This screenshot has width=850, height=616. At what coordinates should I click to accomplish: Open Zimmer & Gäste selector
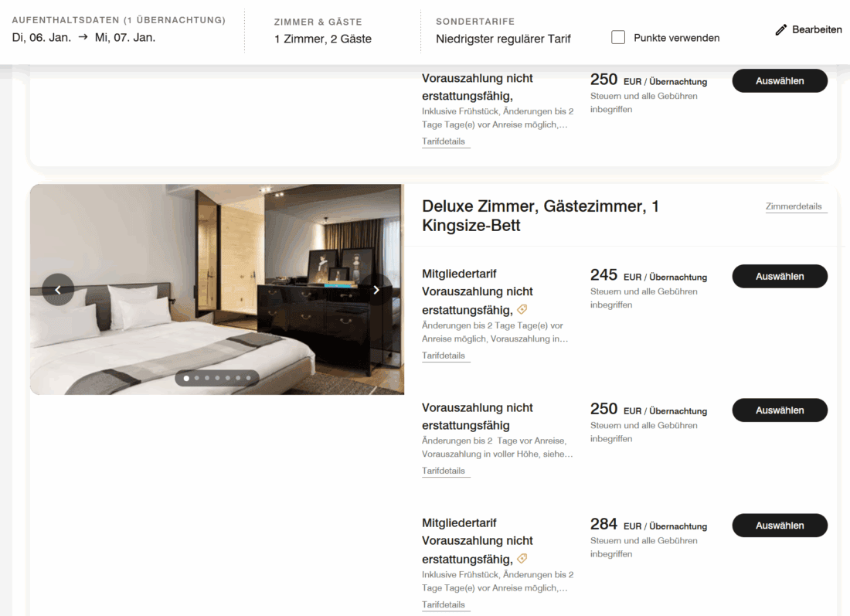point(323,31)
